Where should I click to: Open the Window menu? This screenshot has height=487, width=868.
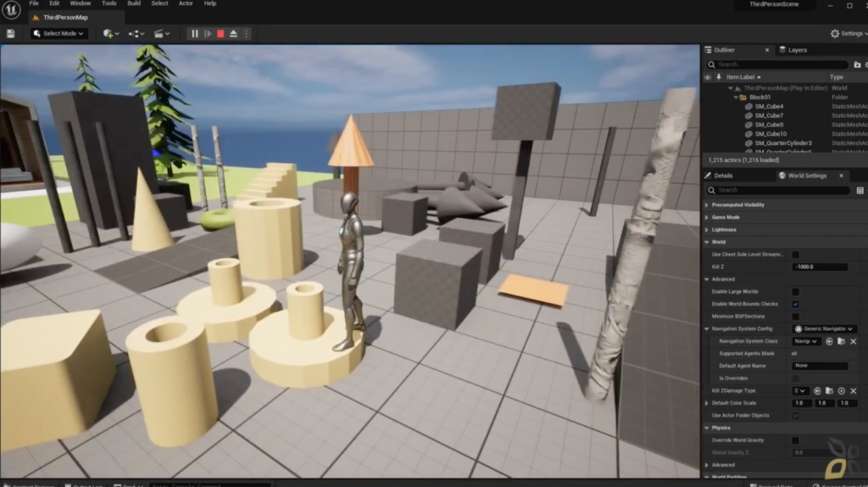81,3
